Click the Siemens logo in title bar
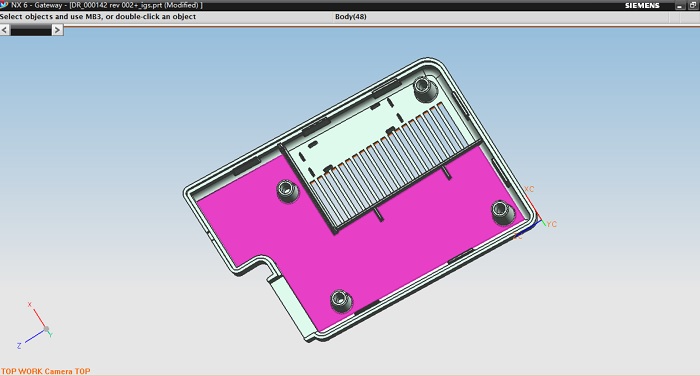The width and height of the screenshot is (700, 376). tap(642, 5)
